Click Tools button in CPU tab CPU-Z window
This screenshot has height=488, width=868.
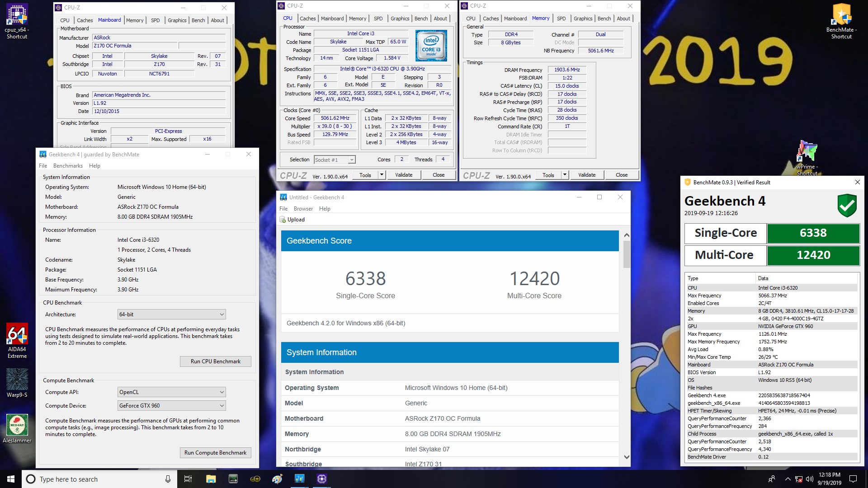click(365, 175)
